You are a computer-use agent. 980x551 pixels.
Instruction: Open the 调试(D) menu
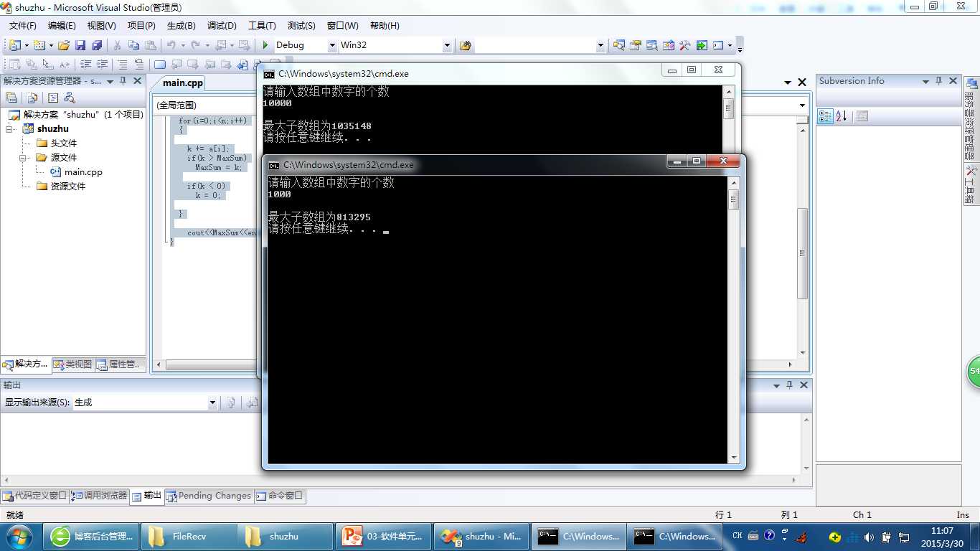222,26
